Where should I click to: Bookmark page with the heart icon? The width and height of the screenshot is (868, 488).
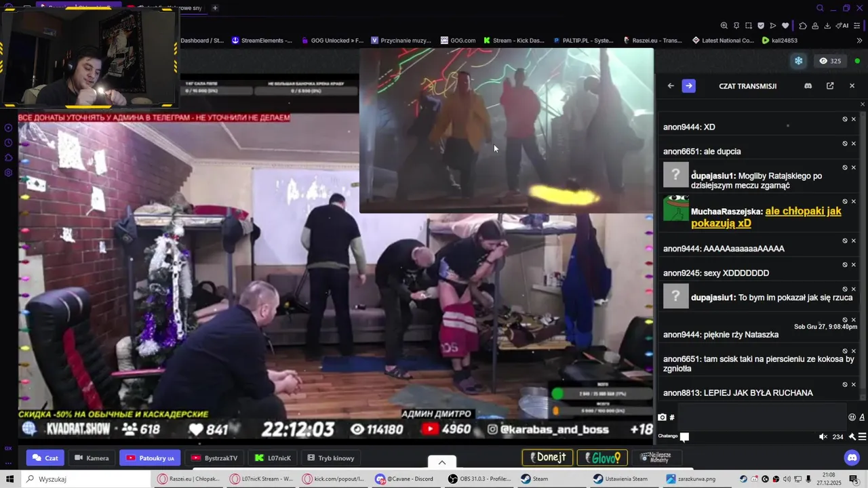click(785, 26)
